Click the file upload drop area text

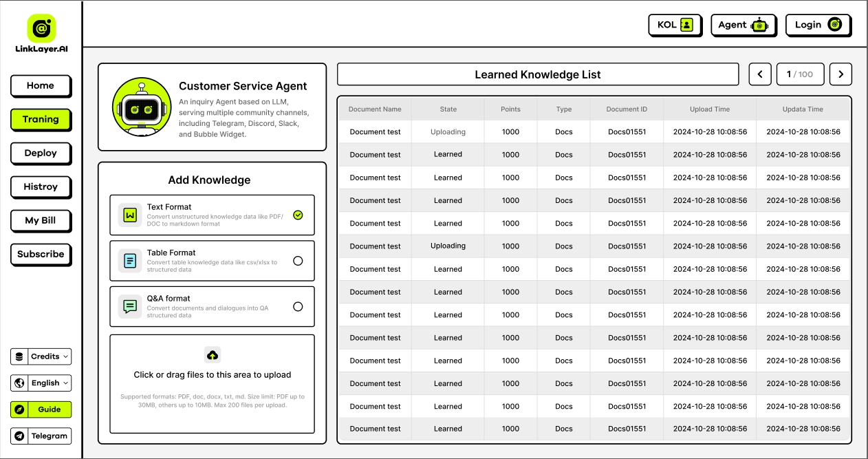click(x=213, y=375)
